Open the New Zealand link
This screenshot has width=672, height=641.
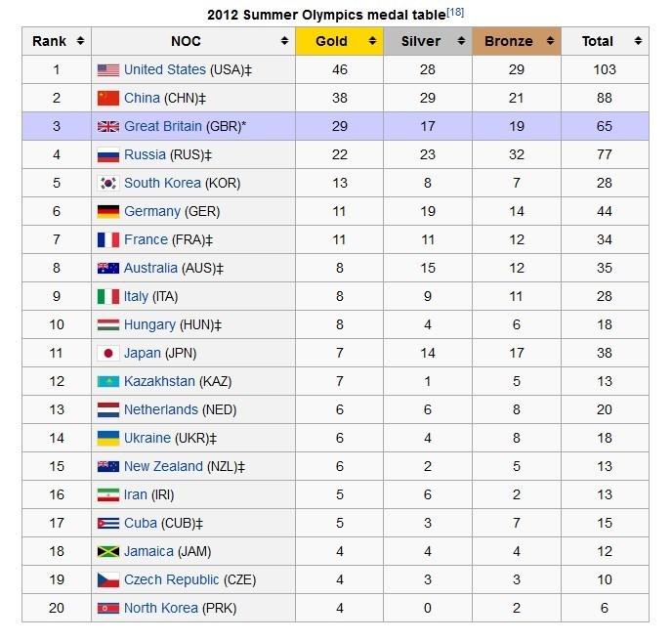(163, 467)
